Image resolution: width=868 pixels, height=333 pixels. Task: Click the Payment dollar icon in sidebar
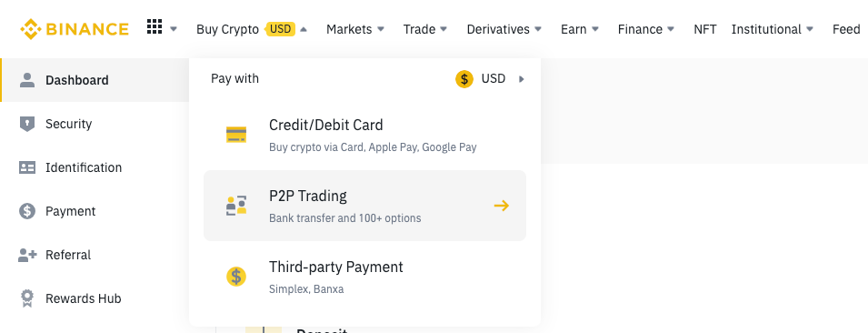tap(27, 211)
